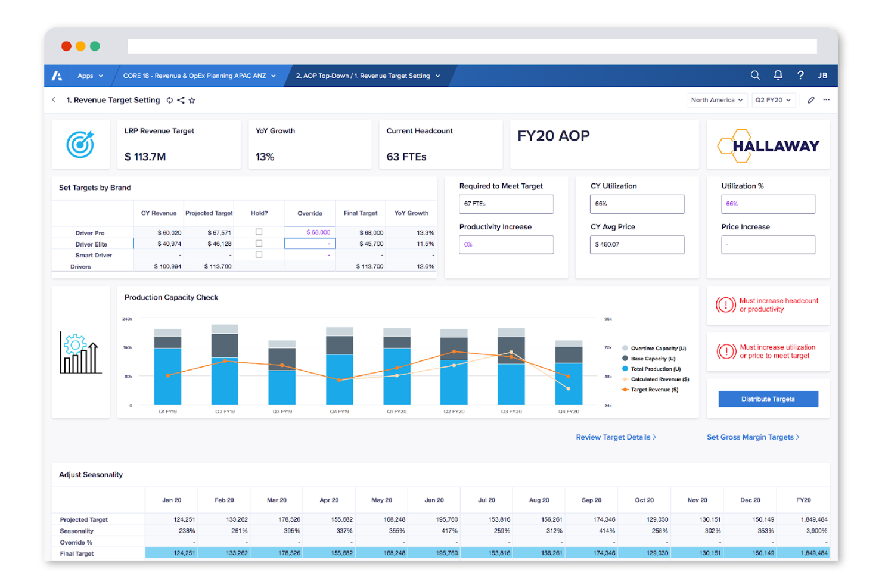This screenshot has width=882, height=588.
Task: Open the notifications bell
Action: coord(778,76)
